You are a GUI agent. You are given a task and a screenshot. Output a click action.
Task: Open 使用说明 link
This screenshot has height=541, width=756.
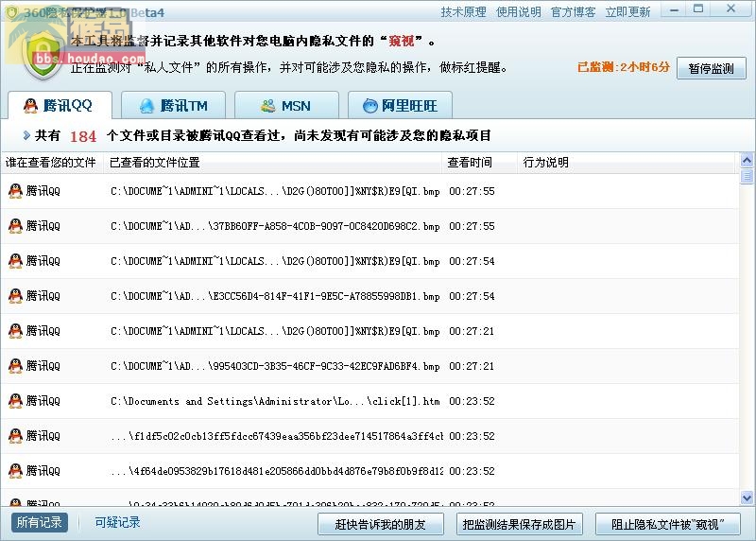coord(518,12)
